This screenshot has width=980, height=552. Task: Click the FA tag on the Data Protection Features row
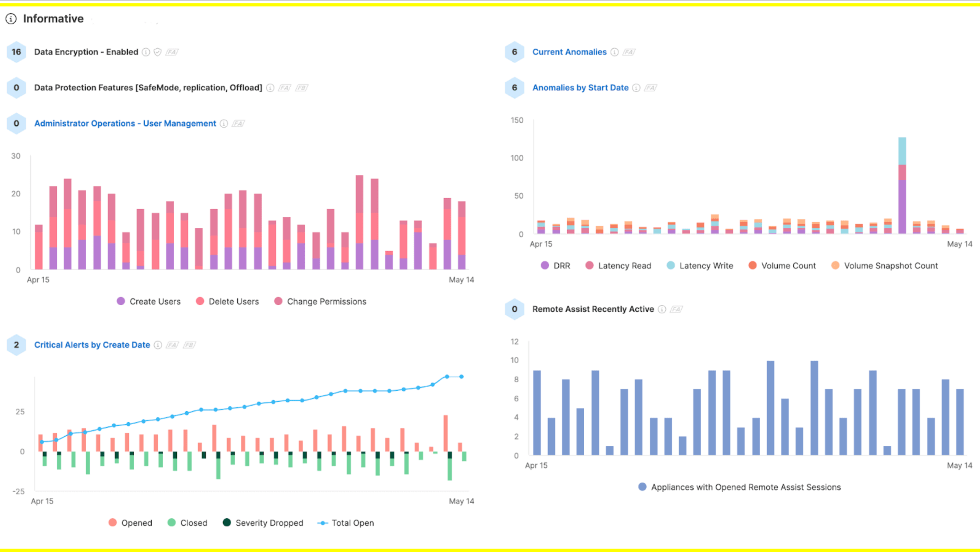[284, 88]
